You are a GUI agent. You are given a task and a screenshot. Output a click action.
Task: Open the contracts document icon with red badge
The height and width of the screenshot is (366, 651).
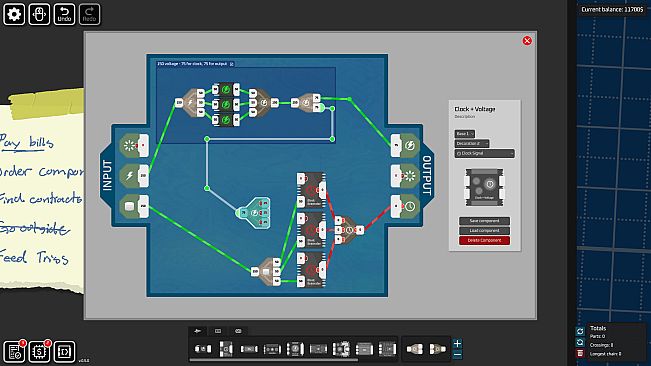tap(14, 351)
